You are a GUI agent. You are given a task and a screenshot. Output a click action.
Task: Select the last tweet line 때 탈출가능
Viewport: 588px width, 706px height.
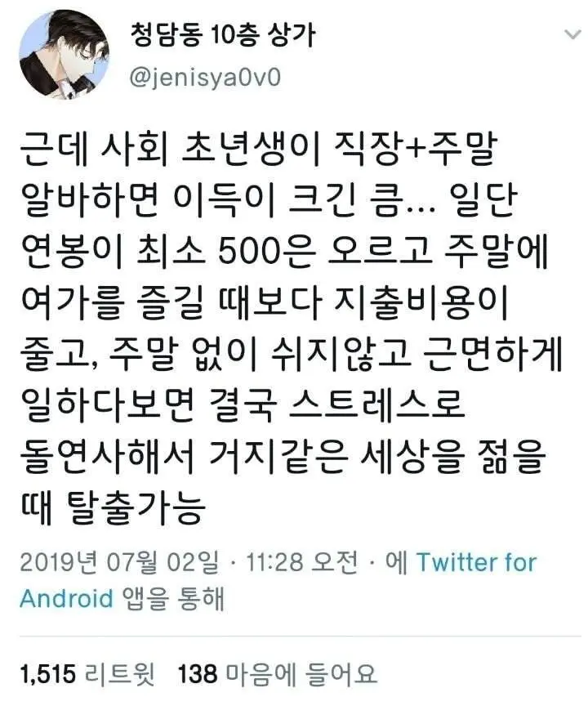(113, 509)
